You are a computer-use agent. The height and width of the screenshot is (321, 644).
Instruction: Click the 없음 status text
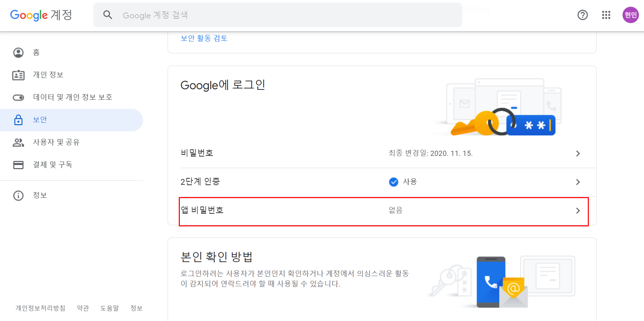point(396,210)
